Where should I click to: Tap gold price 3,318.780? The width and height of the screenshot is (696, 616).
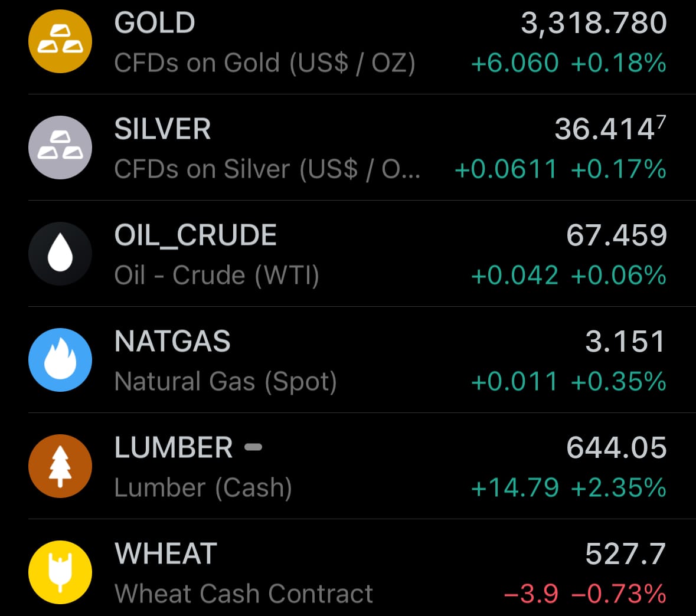[x=593, y=23]
